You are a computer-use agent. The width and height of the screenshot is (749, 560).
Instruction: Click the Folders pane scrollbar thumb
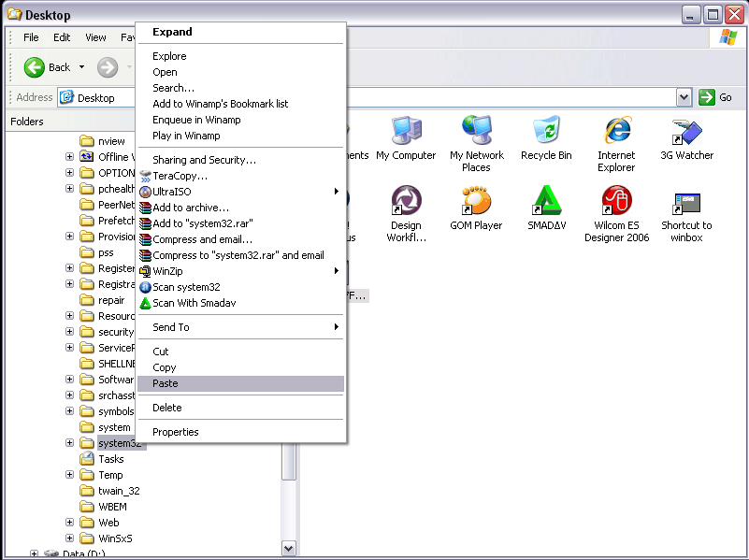(x=289, y=461)
